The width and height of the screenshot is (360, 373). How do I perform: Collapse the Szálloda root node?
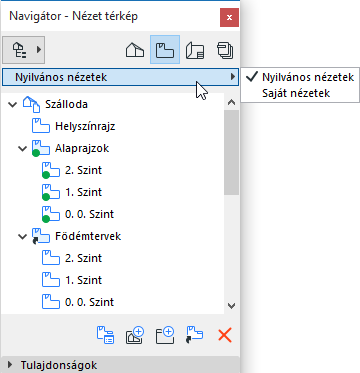point(12,105)
